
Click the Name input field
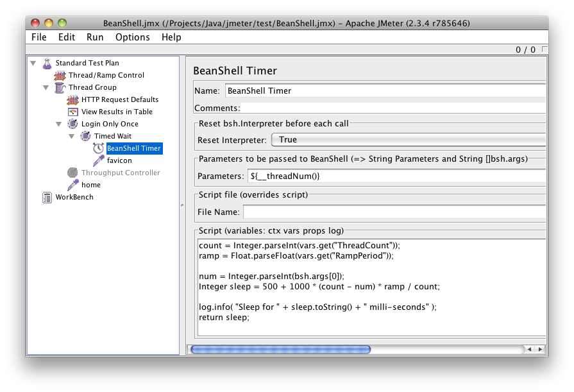[385, 90]
